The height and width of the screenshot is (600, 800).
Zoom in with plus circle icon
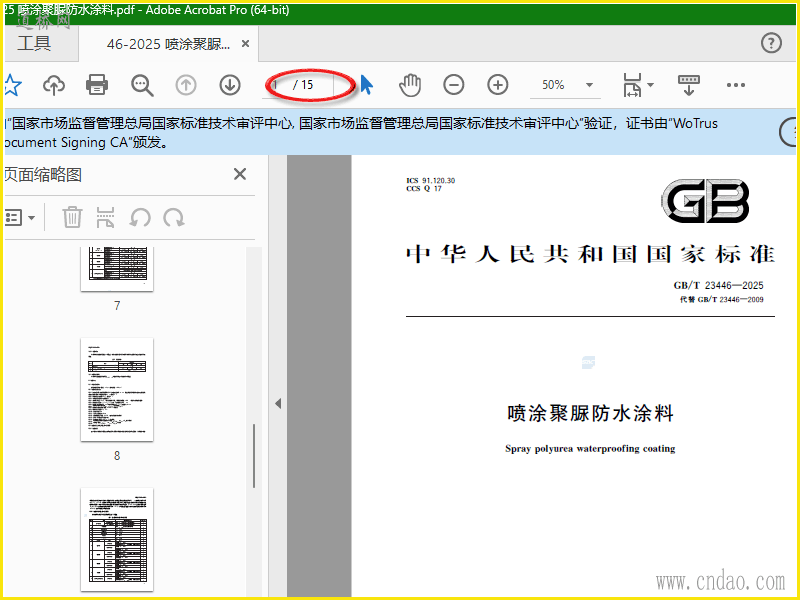point(498,85)
